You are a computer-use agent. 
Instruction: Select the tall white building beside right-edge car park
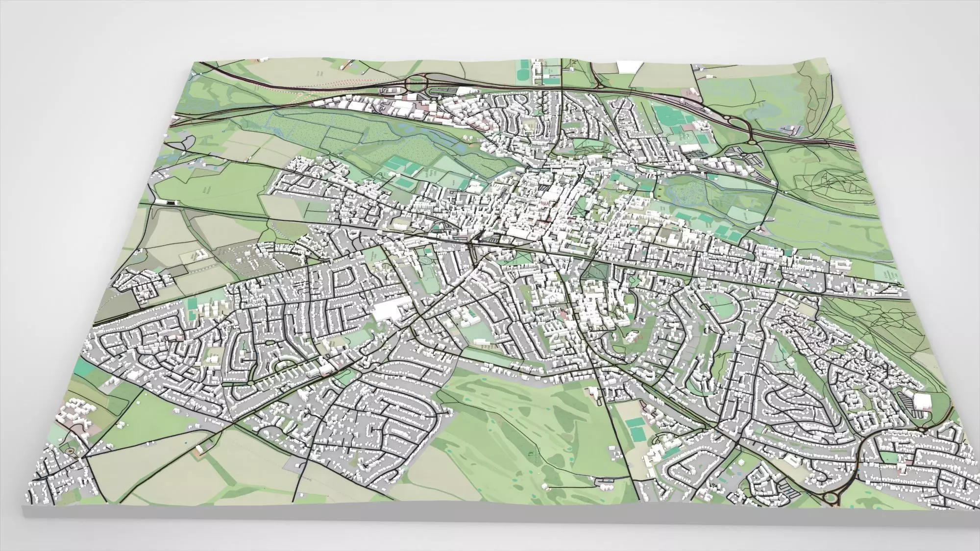pyautogui.click(x=922, y=400)
